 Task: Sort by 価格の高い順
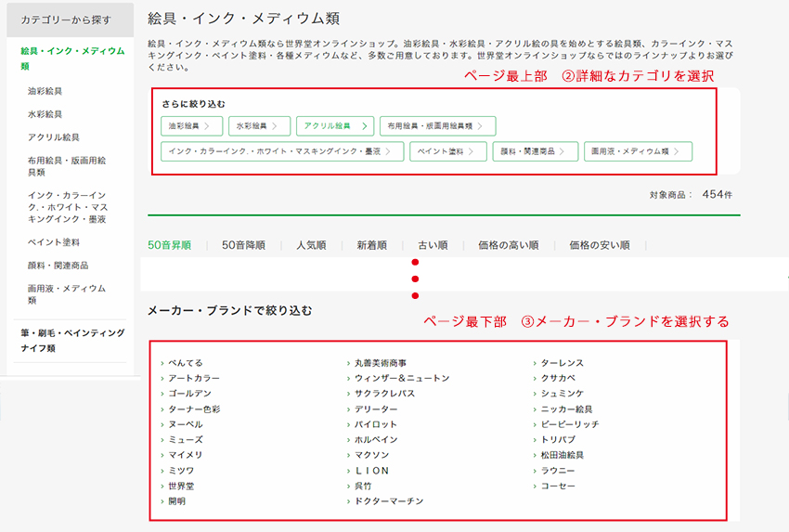(x=509, y=245)
